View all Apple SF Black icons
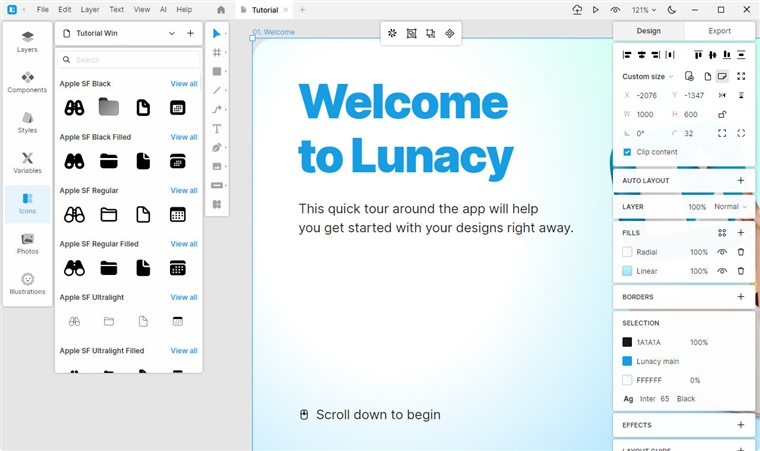 pyautogui.click(x=184, y=83)
